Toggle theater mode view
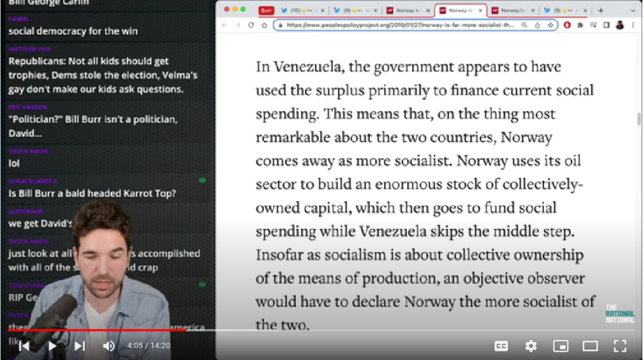Image resolution: width=644 pixels, height=360 pixels. [590, 346]
